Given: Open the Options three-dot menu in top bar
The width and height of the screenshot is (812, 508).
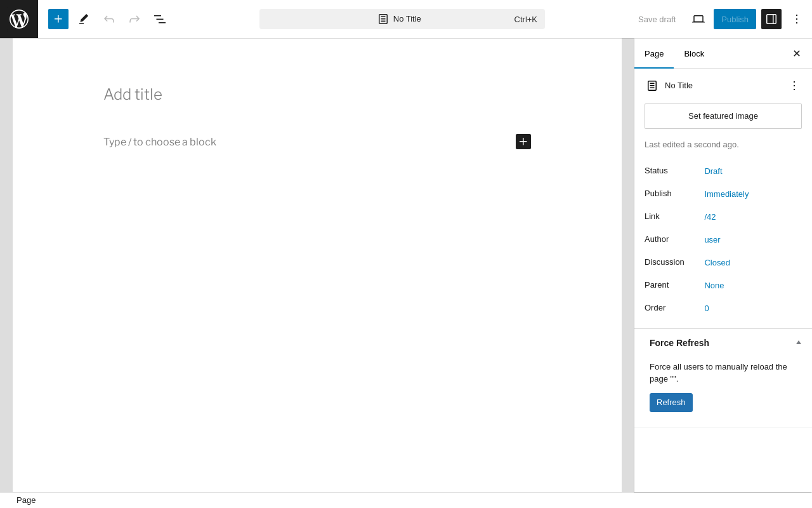Looking at the screenshot, I should click(x=797, y=19).
